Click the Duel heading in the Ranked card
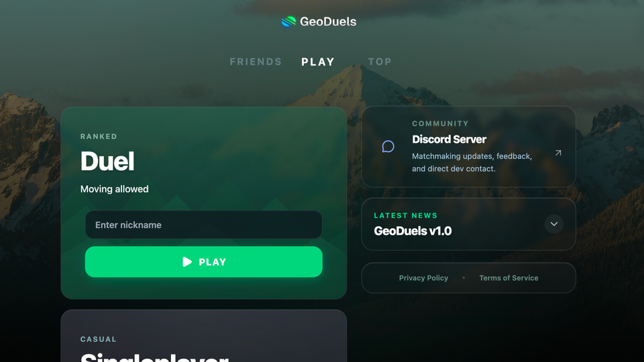This screenshot has height=362, width=644. [107, 162]
